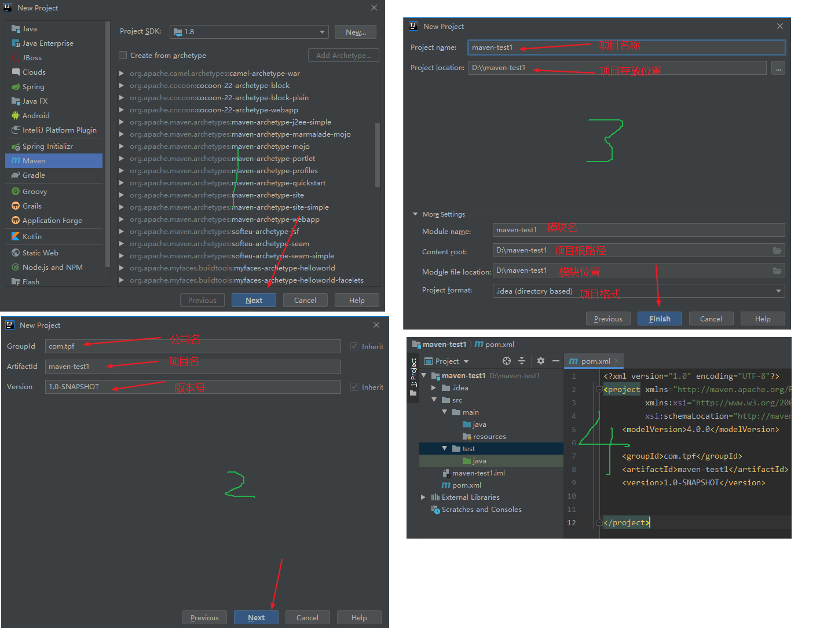Close the pom.xml editor tab
Image resolution: width=820 pixels, height=644 pixels.
(x=617, y=361)
